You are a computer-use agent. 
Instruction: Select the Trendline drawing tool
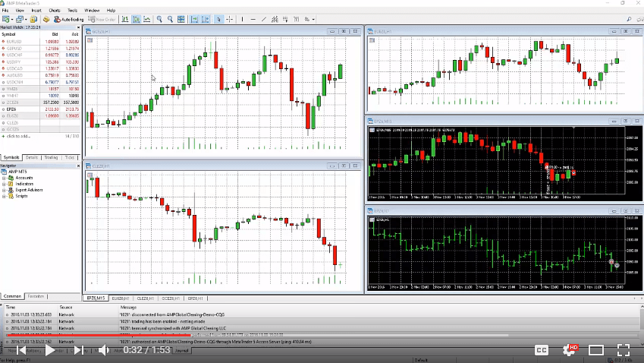(264, 19)
